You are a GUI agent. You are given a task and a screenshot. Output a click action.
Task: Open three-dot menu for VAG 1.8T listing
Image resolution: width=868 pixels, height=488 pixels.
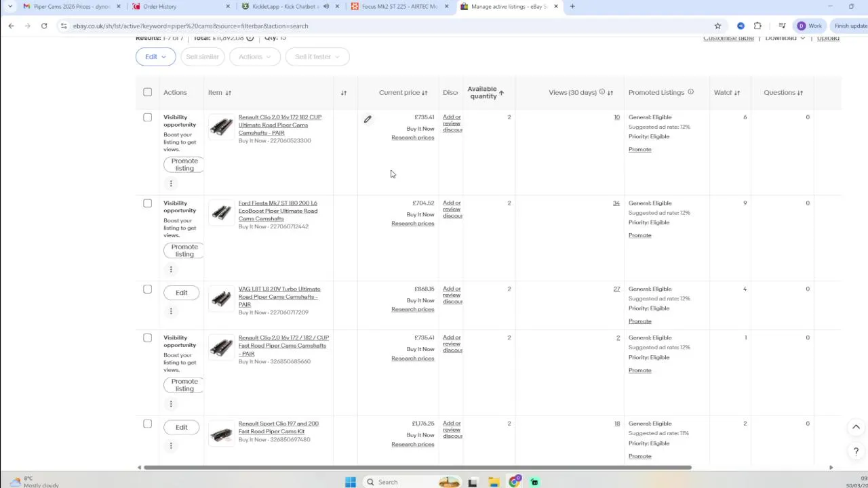[x=171, y=311]
